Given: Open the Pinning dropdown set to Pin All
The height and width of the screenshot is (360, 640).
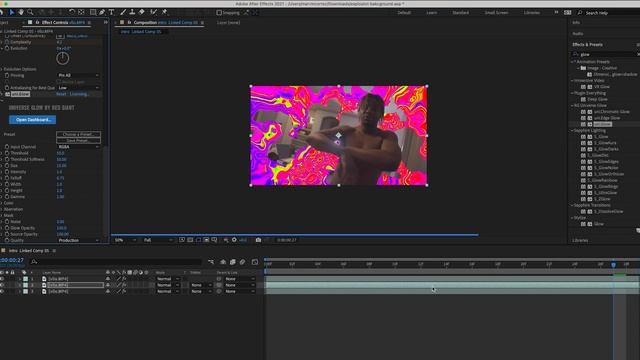Looking at the screenshot, I should point(78,76).
